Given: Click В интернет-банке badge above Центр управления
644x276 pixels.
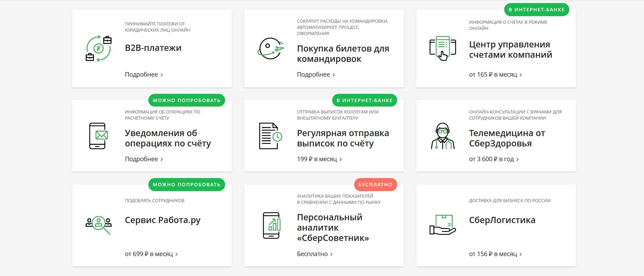Looking at the screenshot, I should click(x=536, y=10).
